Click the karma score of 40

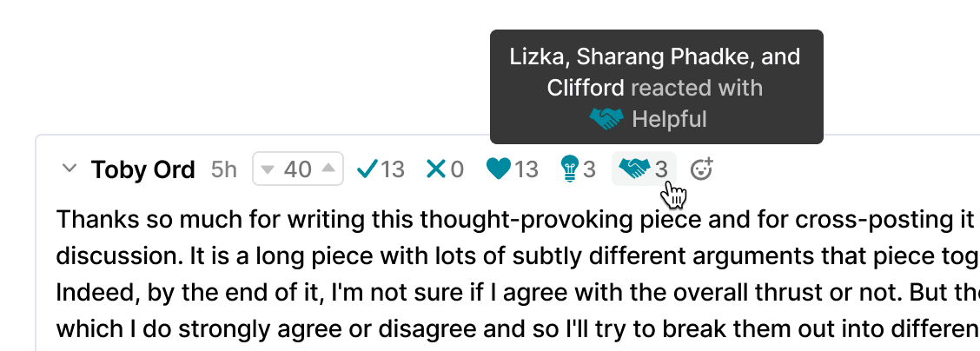tap(298, 169)
